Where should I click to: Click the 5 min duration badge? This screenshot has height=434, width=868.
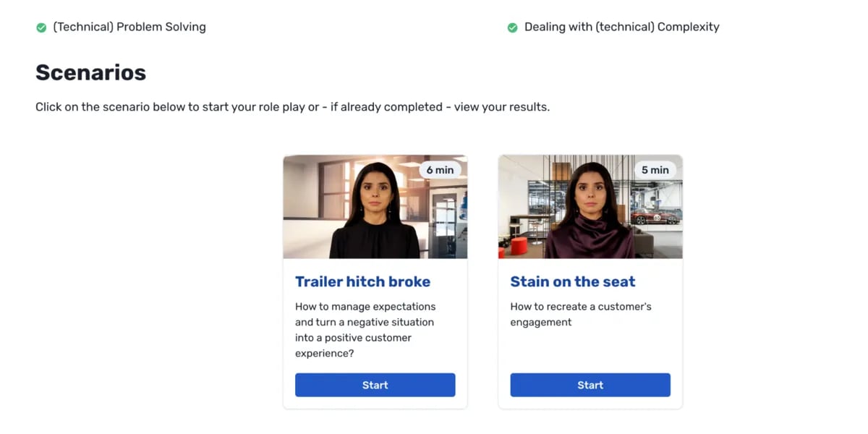(655, 169)
